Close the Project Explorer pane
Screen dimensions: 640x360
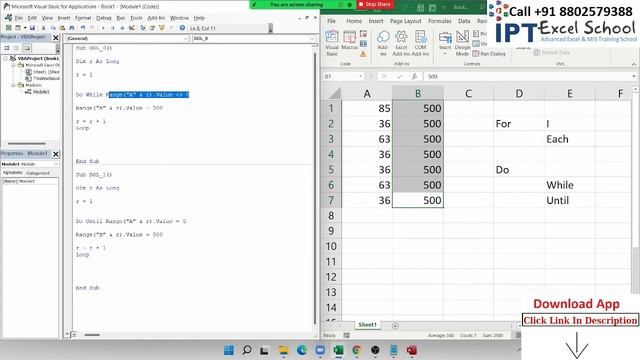(56, 38)
